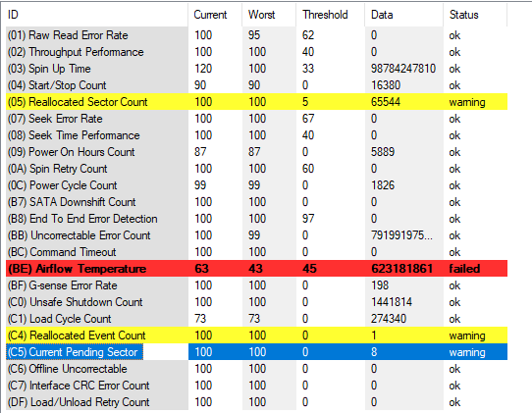532x413 pixels.
Task: Select the G-sense Error Rate row
Action: pyautogui.click(x=256, y=285)
